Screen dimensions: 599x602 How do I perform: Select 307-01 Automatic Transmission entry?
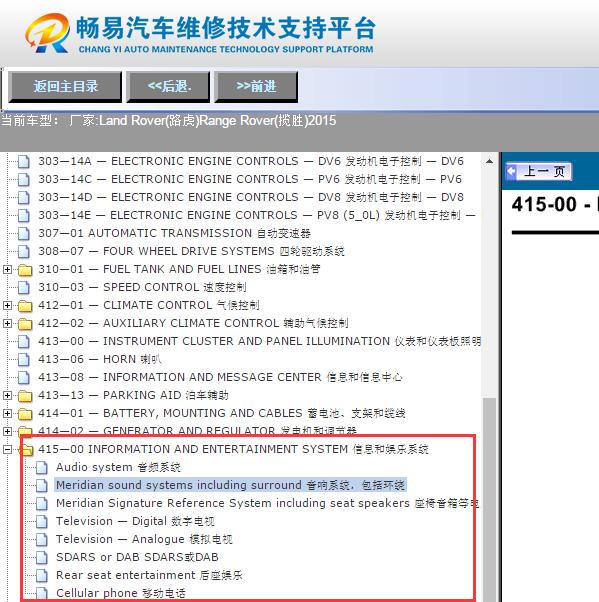coord(174,233)
